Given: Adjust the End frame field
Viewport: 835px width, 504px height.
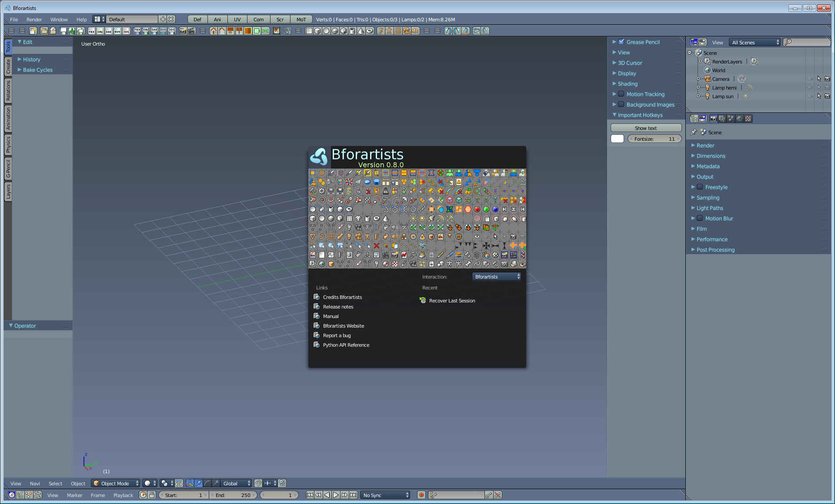Looking at the screenshot, I should click(x=233, y=495).
